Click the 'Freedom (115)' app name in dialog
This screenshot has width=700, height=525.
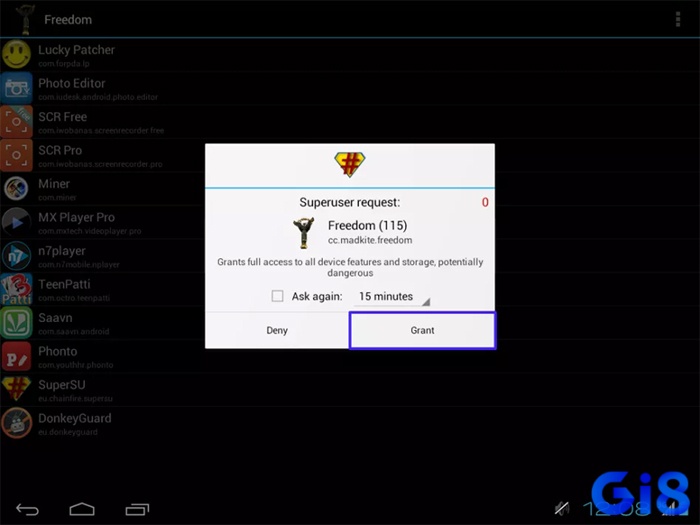pos(367,225)
